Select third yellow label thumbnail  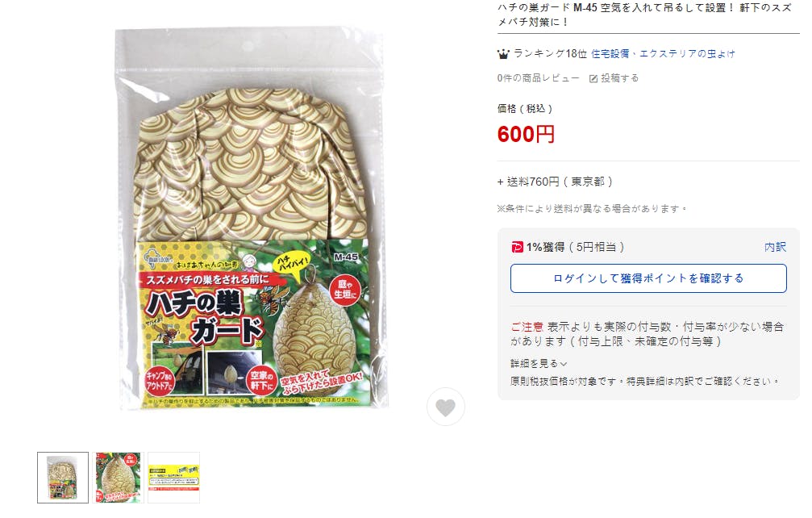(173, 477)
